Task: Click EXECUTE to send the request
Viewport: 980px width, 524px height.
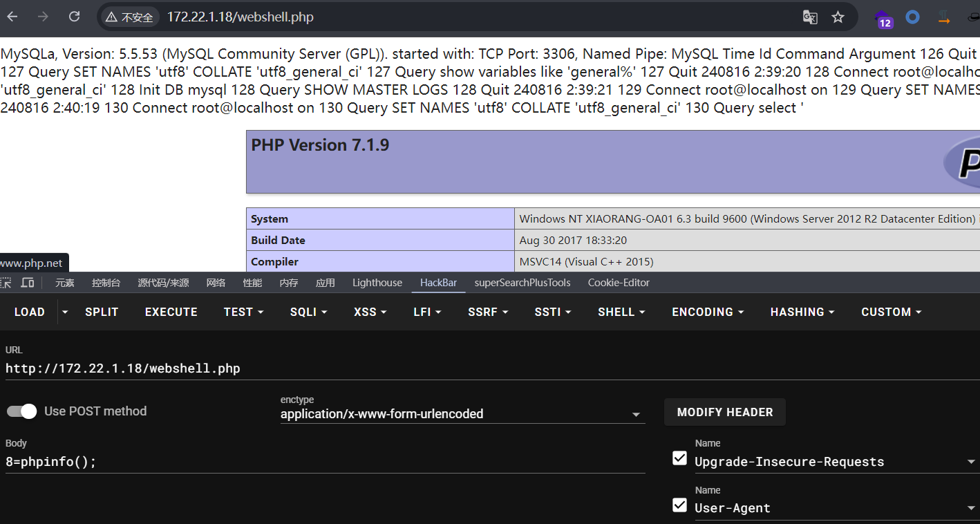Action: click(171, 312)
